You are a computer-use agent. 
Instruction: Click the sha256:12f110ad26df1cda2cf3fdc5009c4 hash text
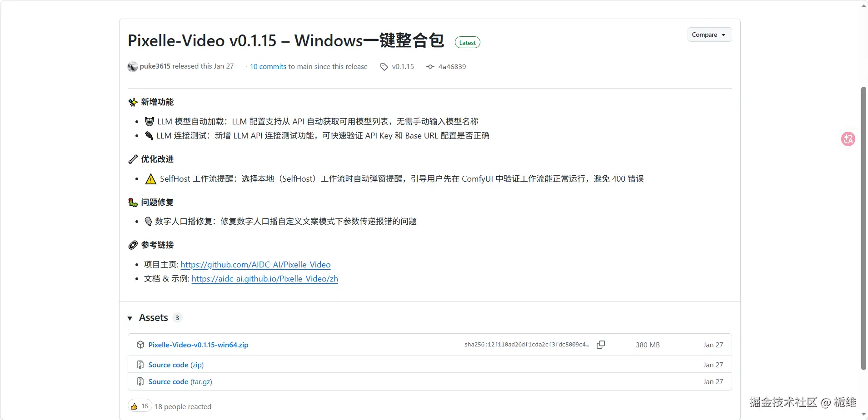click(527, 345)
